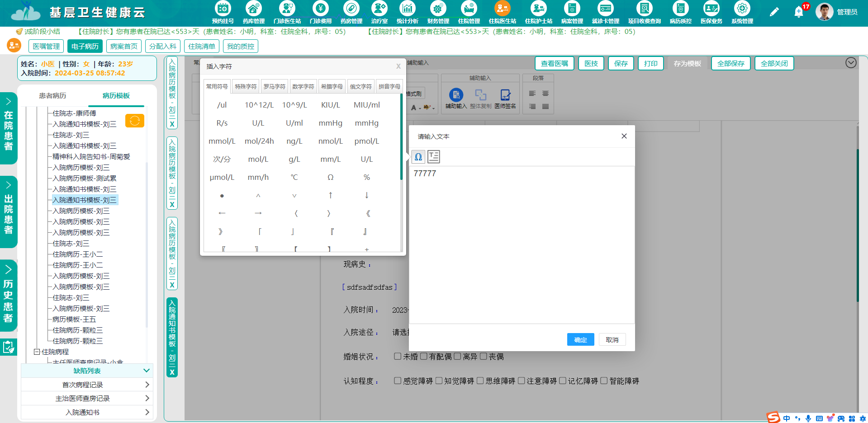Open the 药库管理 module
The height and width of the screenshot is (423, 868).
pyautogui.click(x=253, y=13)
